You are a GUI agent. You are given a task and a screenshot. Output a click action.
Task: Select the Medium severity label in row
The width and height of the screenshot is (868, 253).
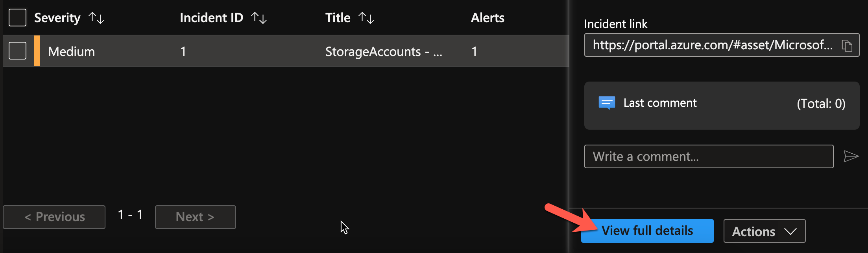71,52
